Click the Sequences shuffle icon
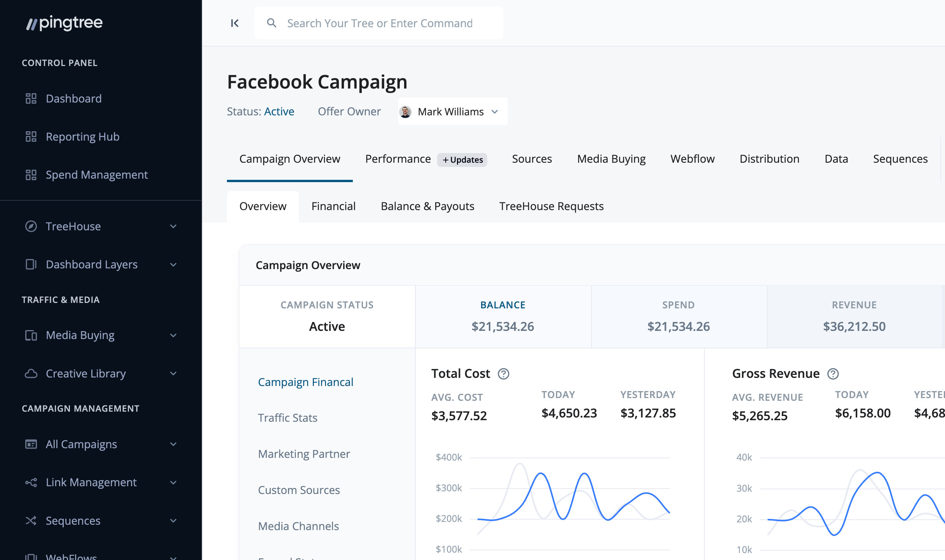The width and height of the screenshot is (945, 560). point(31,521)
